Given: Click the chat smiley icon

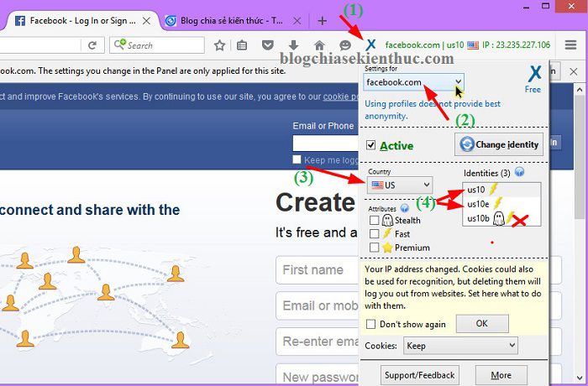Looking at the screenshot, I should coord(344,45).
